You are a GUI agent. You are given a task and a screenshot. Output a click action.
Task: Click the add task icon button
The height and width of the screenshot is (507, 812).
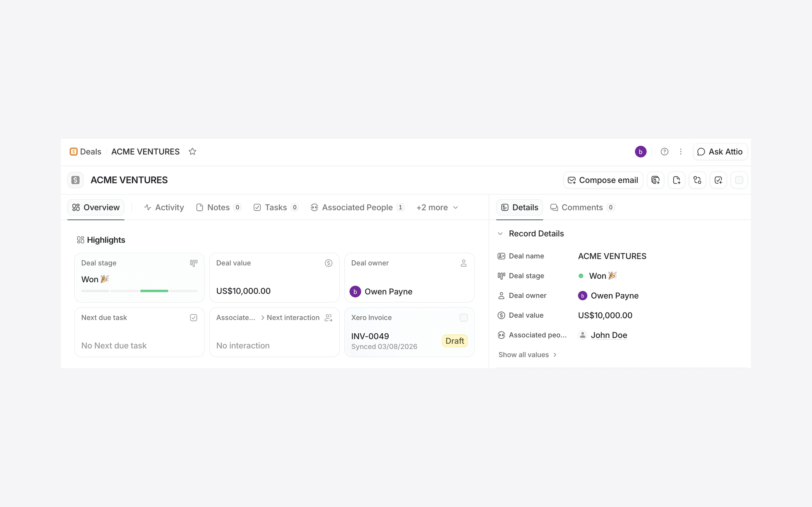coord(718,180)
